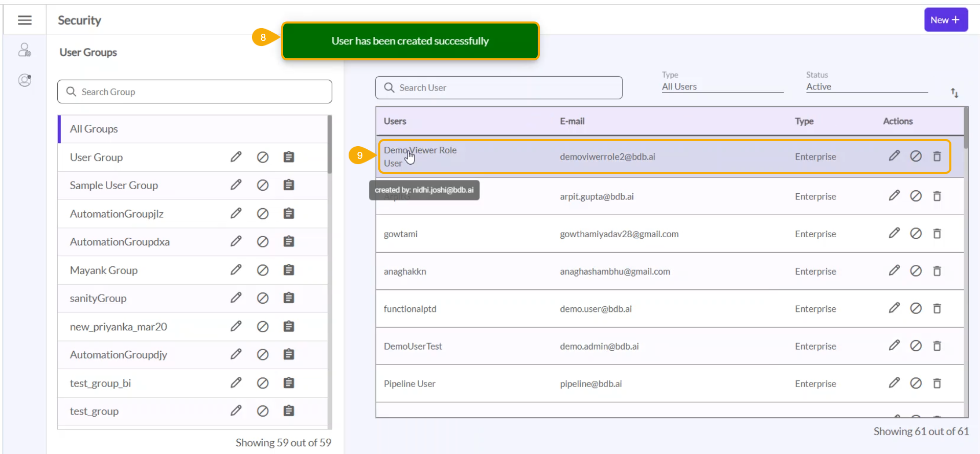Edit the Demo Viewer Role User
This screenshot has width=980, height=454.
(894, 156)
